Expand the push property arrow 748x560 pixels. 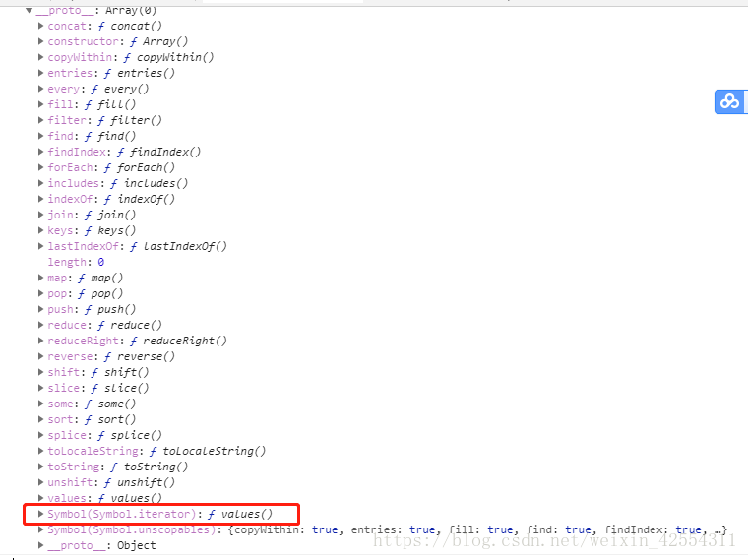pos(41,309)
